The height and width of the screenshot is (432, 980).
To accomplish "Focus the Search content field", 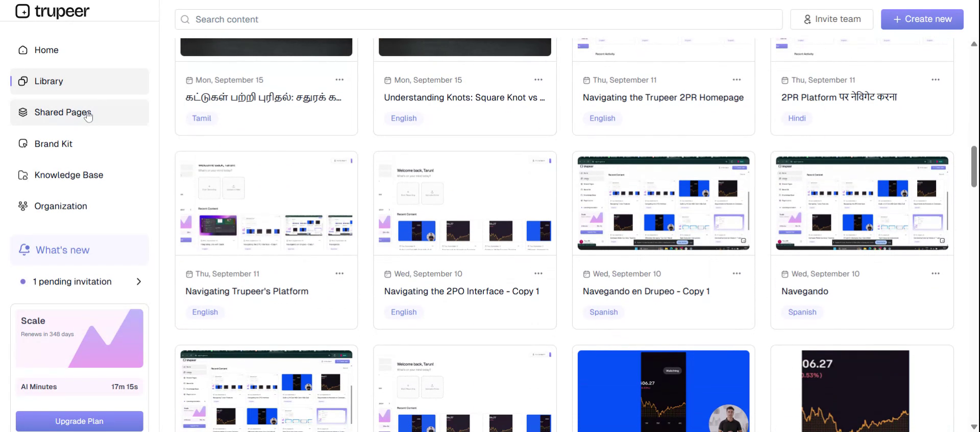I will tap(478, 19).
